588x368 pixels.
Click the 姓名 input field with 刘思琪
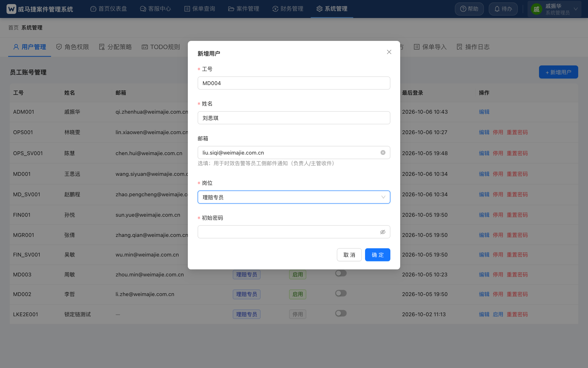(x=294, y=118)
